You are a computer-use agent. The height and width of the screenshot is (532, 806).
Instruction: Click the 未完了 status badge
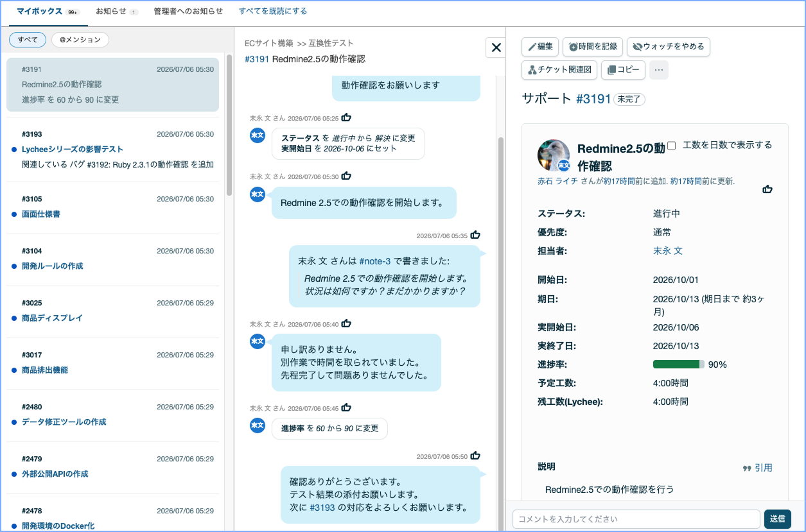pyautogui.click(x=629, y=99)
